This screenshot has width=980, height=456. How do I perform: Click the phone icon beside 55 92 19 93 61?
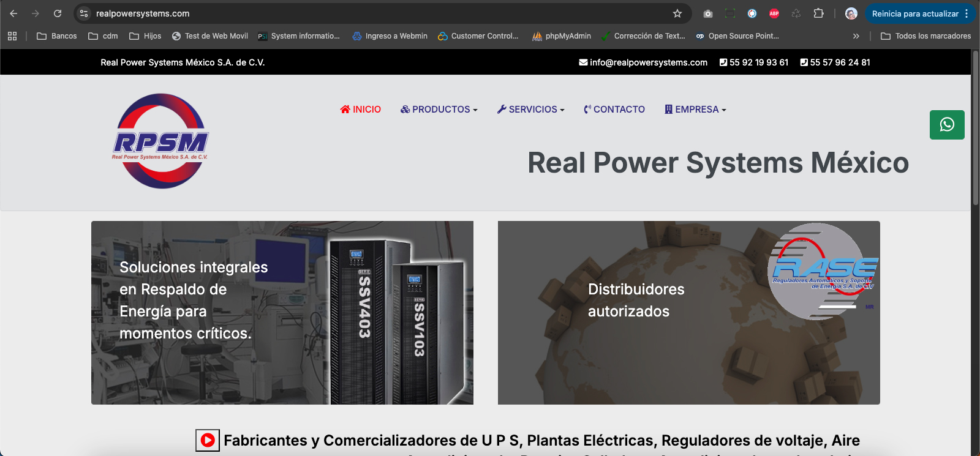coord(723,62)
